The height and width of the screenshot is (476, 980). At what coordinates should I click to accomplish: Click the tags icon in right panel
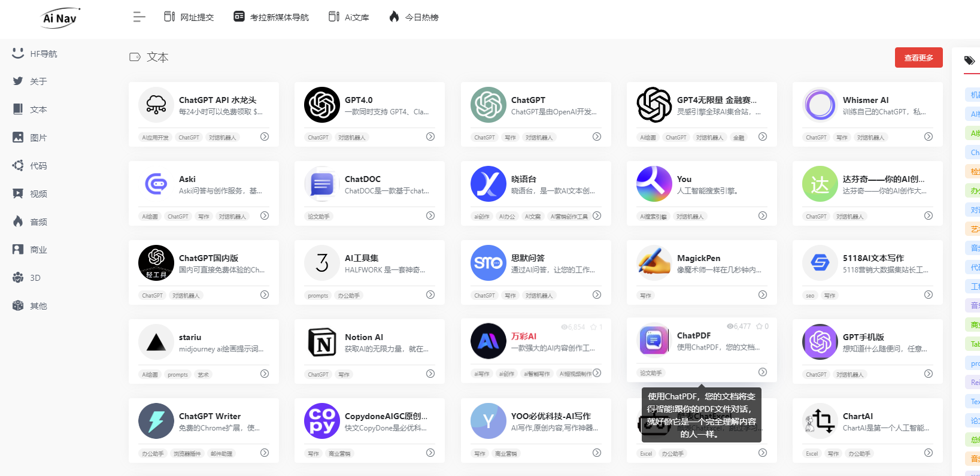point(969,60)
